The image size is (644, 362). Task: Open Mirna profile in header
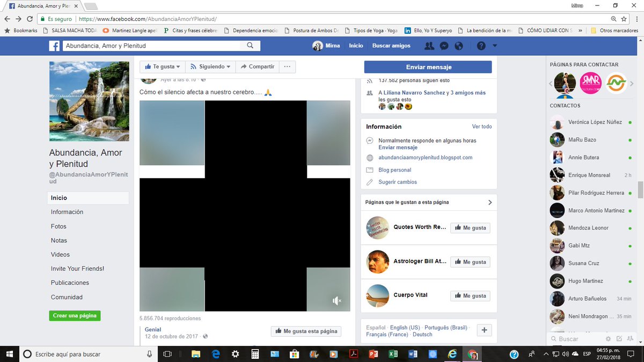326,46
